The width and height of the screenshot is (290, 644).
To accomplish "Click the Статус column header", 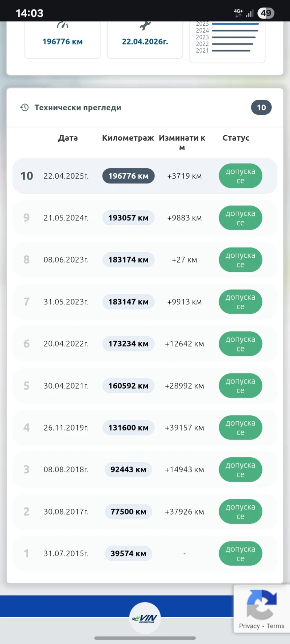I will click(x=236, y=138).
